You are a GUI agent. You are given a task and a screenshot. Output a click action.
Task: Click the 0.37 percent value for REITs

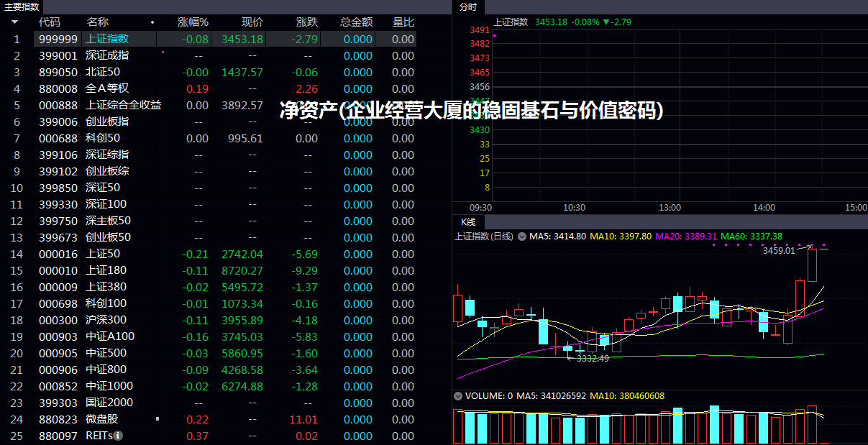(198, 436)
